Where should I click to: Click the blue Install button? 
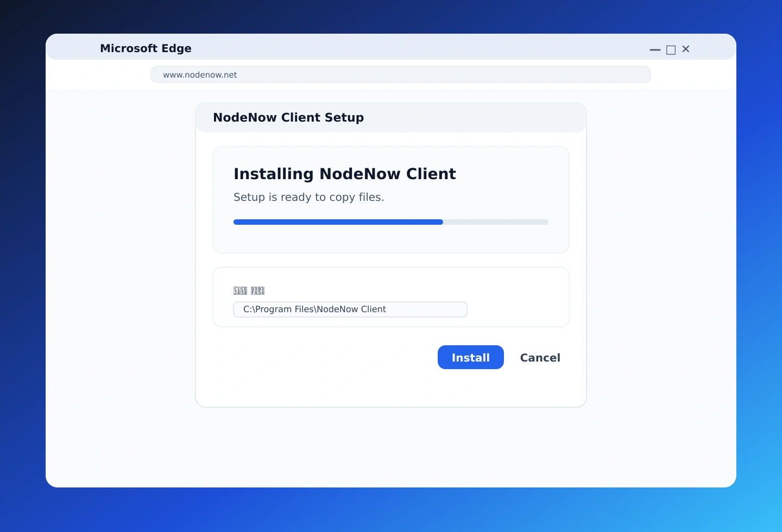tap(470, 357)
